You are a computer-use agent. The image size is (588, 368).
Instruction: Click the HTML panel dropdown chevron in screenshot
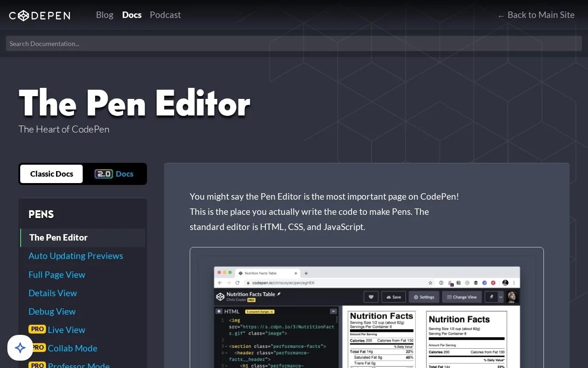(334, 311)
